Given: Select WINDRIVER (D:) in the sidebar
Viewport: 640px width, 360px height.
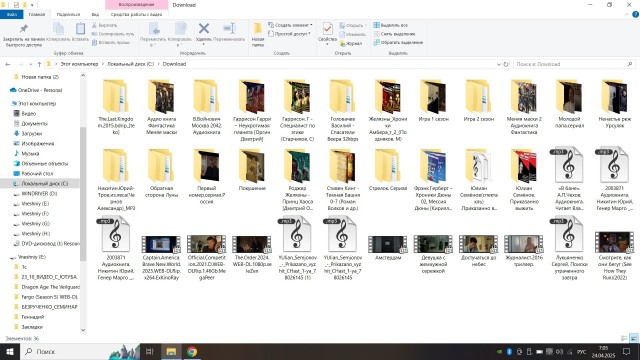Looking at the screenshot, I should tap(39, 193).
